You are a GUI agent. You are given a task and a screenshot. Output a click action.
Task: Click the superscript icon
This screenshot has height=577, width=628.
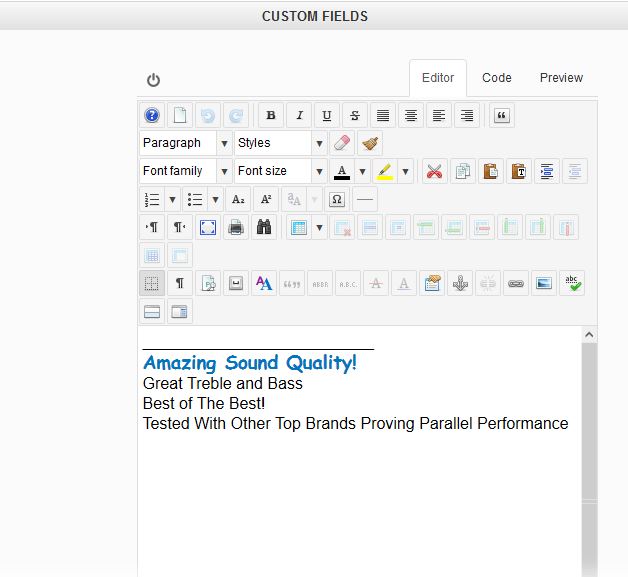click(x=266, y=199)
